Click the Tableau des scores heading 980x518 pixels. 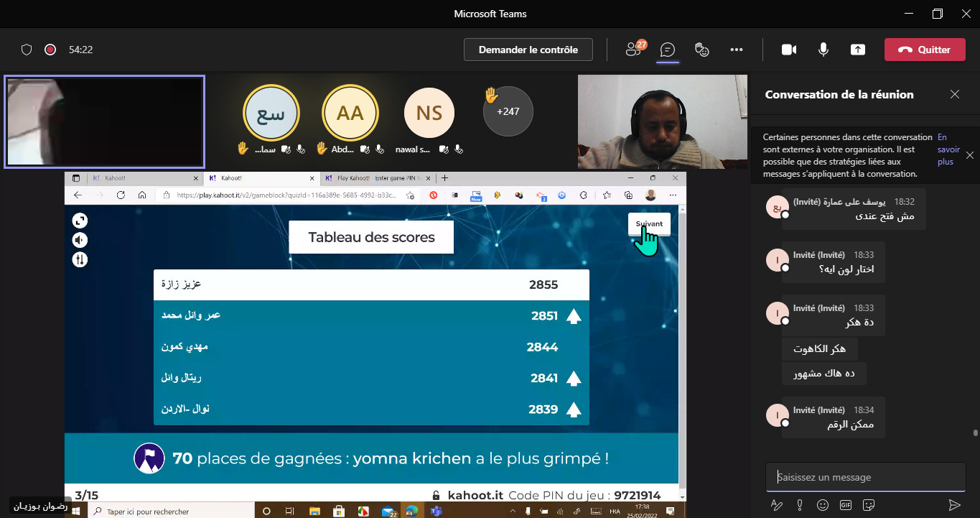[371, 237]
